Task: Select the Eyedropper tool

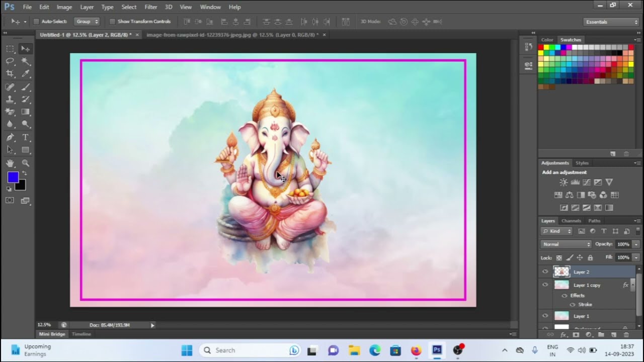Action: [x=25, y=74]
